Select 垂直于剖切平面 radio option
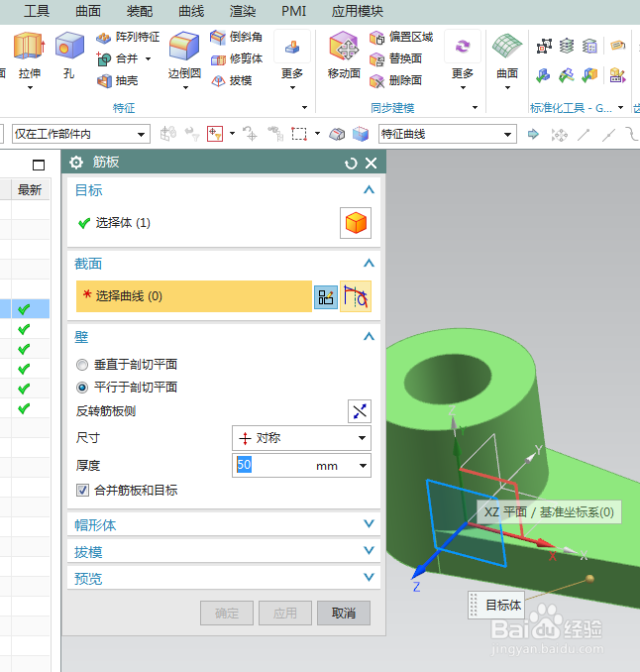Image resolution: width=640 pixels, height=672 pixels. point(82,365)
